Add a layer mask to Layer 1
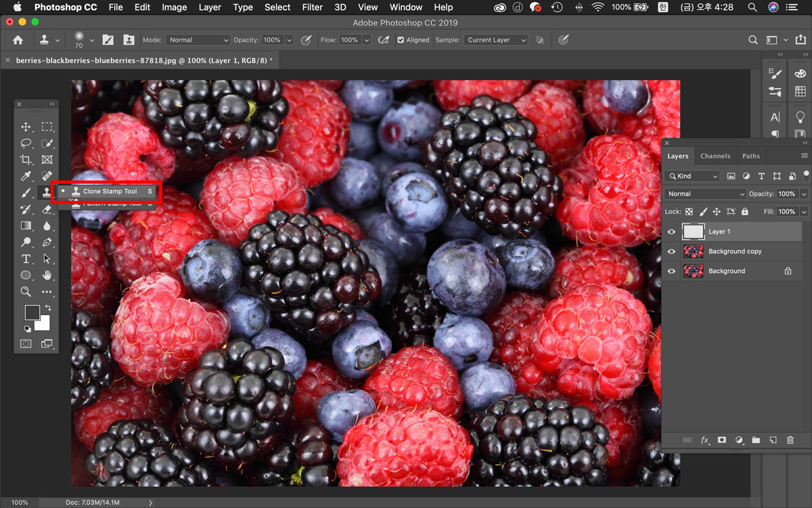This screenshot has width=812, height=508. click(x=721, y=440)
